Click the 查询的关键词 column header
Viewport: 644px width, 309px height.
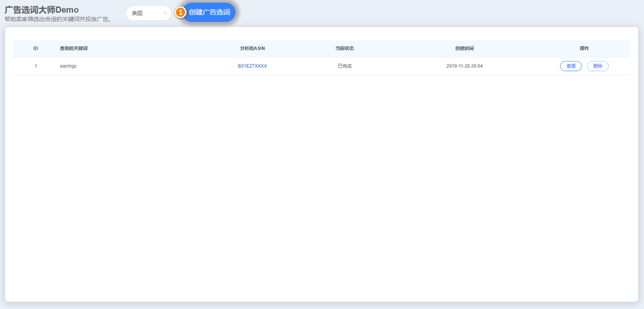pos(74,48)
